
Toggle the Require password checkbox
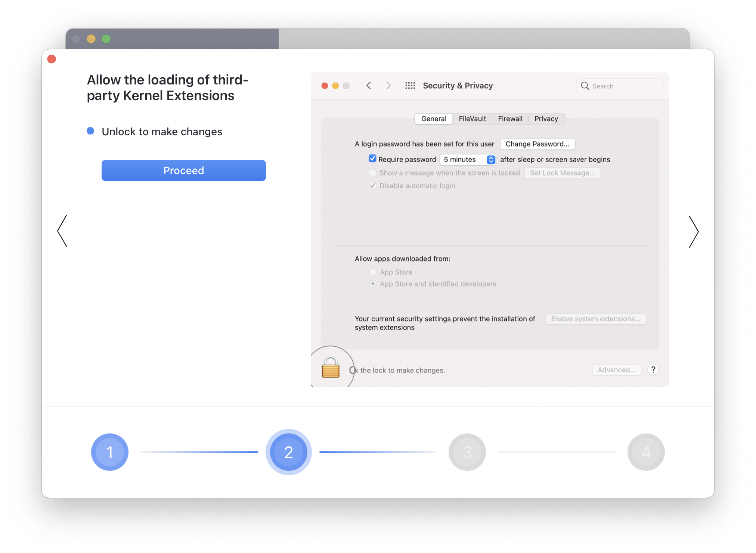[372, 158]
